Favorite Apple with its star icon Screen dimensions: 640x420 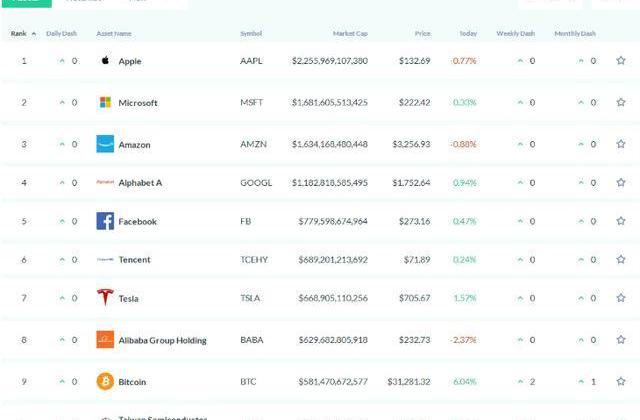pyautogui.click(x=620, y=60)
